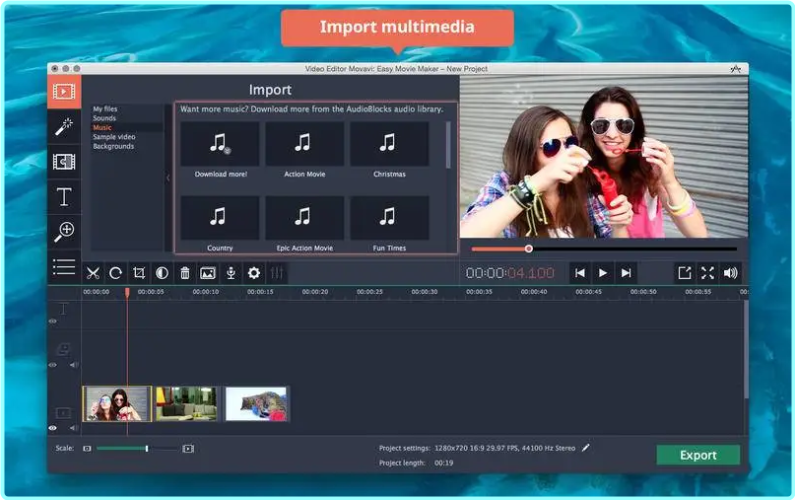The height and width of the screenshot is (500, 795).
Task: Select the snowy mountain clip on timeline
Action: pyautogui.click(x=256, y=404)
